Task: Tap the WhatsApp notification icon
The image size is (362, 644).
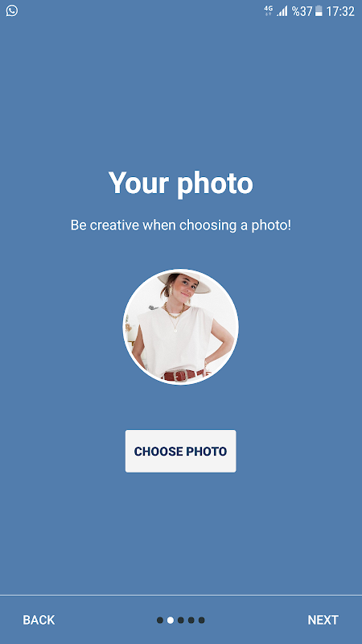Action: pyautogui.click(x=12, y=10)
